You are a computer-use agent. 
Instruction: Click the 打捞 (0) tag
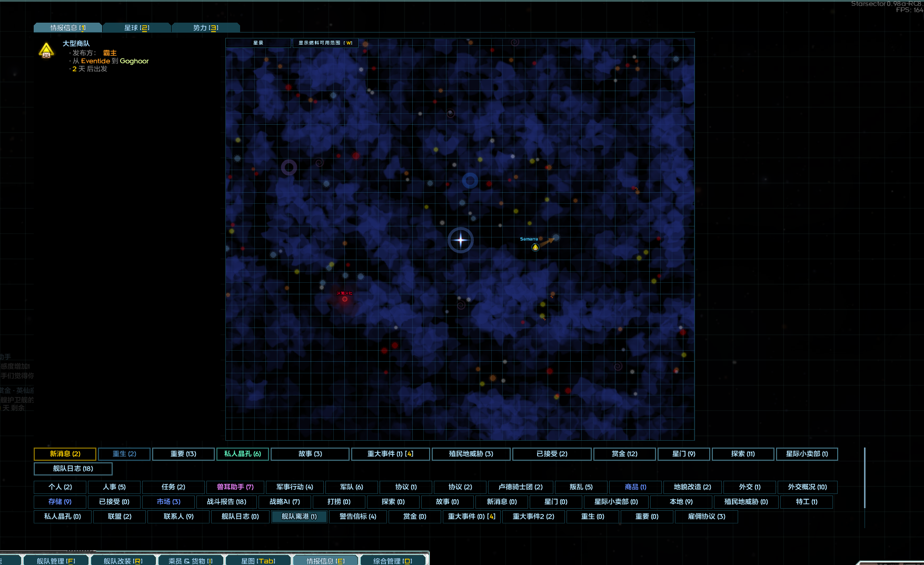(x=339, y=502)
